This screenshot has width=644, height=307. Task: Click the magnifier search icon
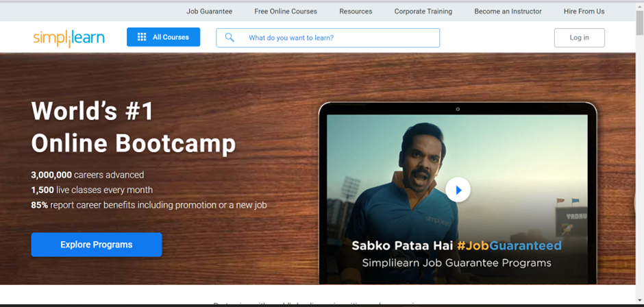click(x=230, y=38)
